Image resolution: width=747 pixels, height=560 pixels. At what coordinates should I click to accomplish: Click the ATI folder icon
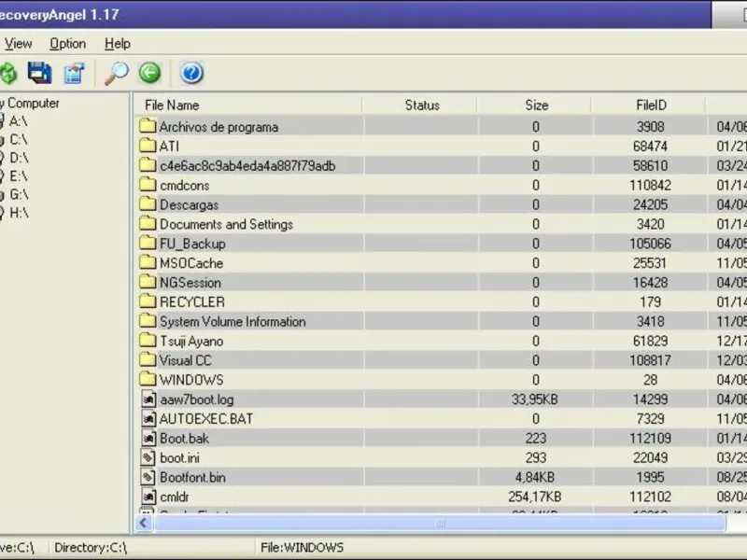(x=148, y=146)
